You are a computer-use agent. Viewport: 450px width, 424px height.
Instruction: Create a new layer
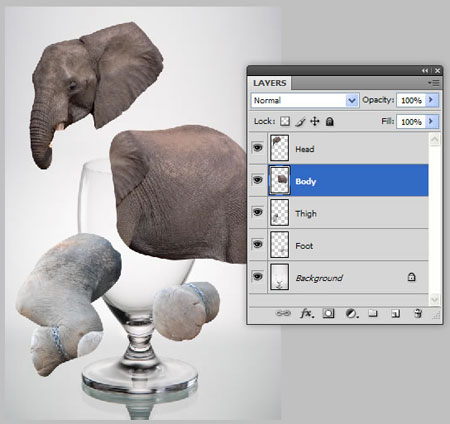(395, 314)
